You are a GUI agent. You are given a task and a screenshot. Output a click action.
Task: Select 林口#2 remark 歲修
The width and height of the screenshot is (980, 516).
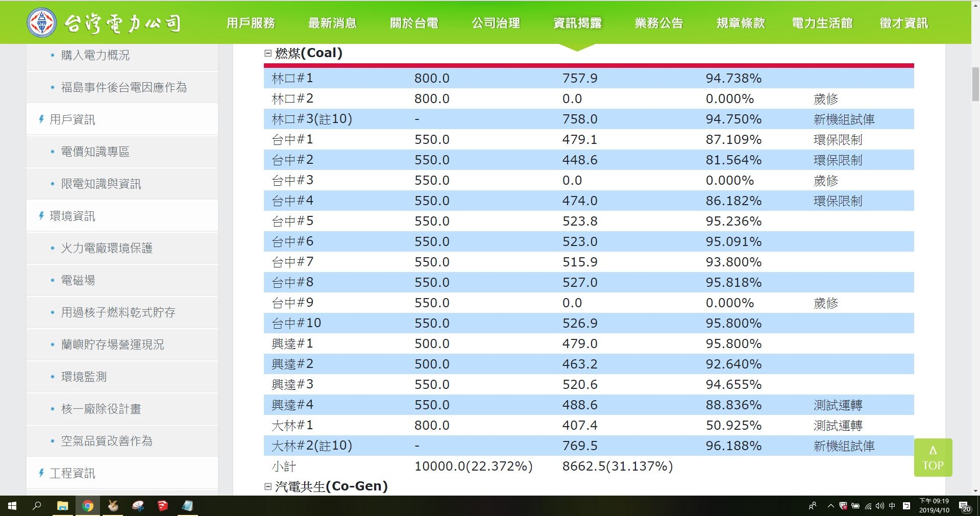coord(825,99)
